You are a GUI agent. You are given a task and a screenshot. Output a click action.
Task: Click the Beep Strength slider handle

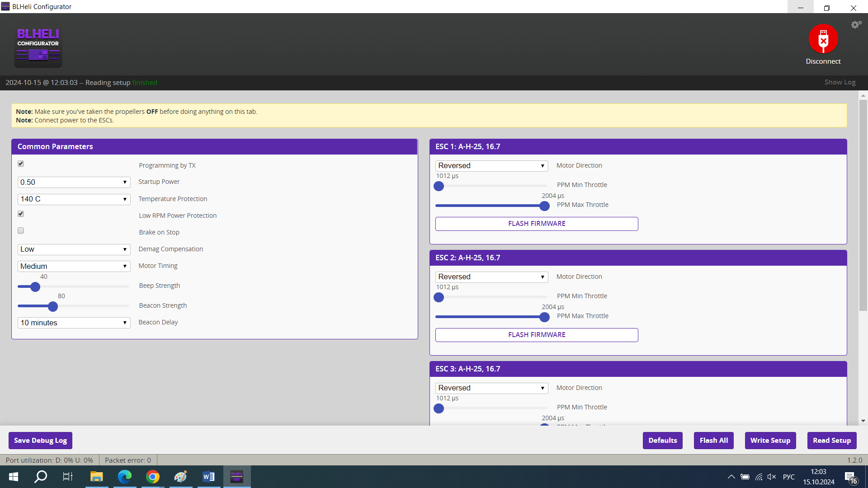point(35,287)
